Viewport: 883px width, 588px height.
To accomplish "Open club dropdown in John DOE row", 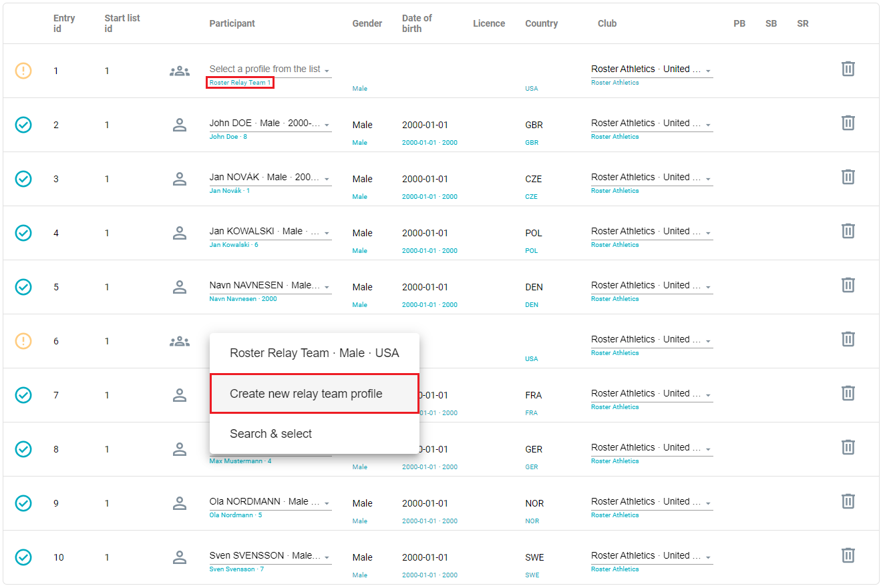I will (x=652, y=123).
